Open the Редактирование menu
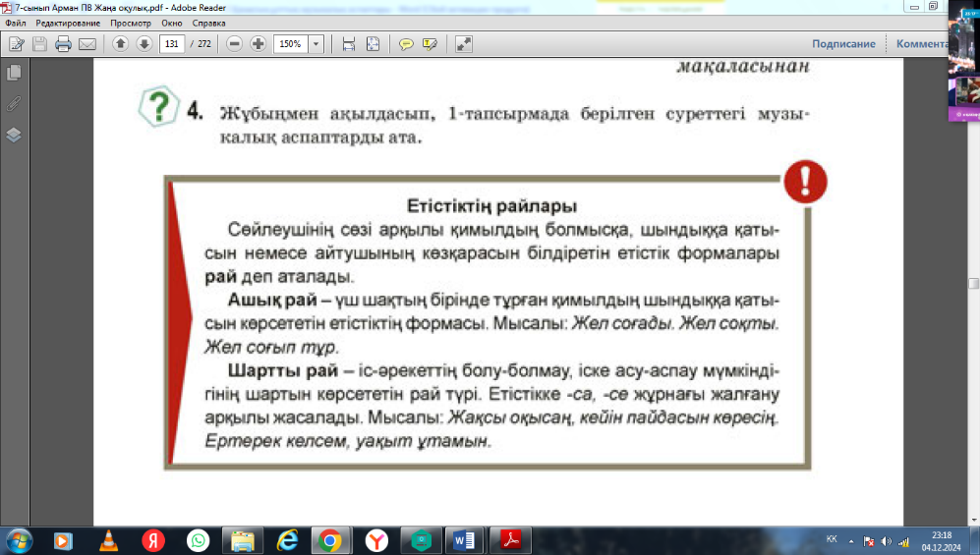This screenshot has height=555, width=980. [68, 24]
